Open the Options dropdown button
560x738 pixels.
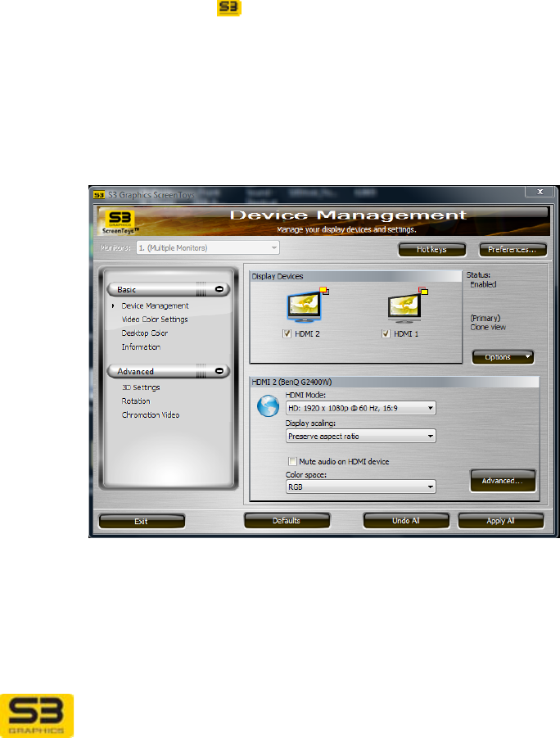click(x=503, y=357)
